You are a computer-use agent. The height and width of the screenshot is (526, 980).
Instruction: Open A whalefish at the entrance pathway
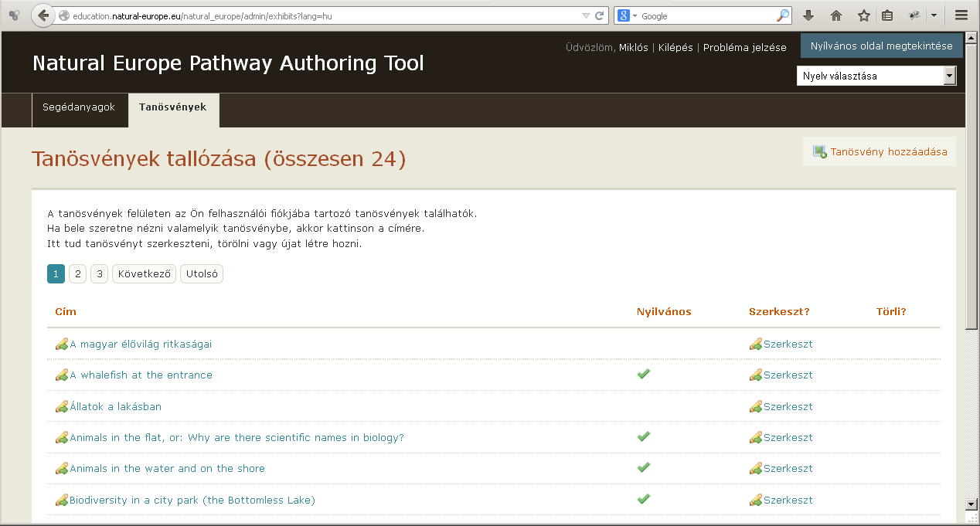point(141,375)
